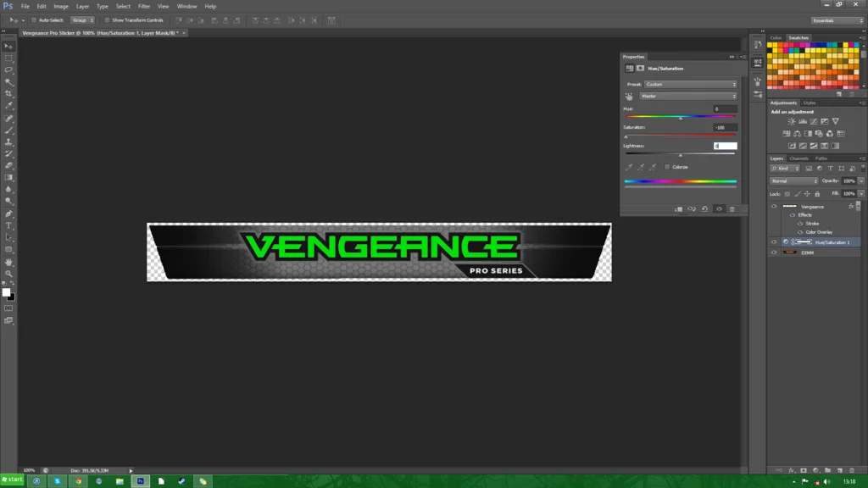Hide the DIMM layer

[774, 252]
